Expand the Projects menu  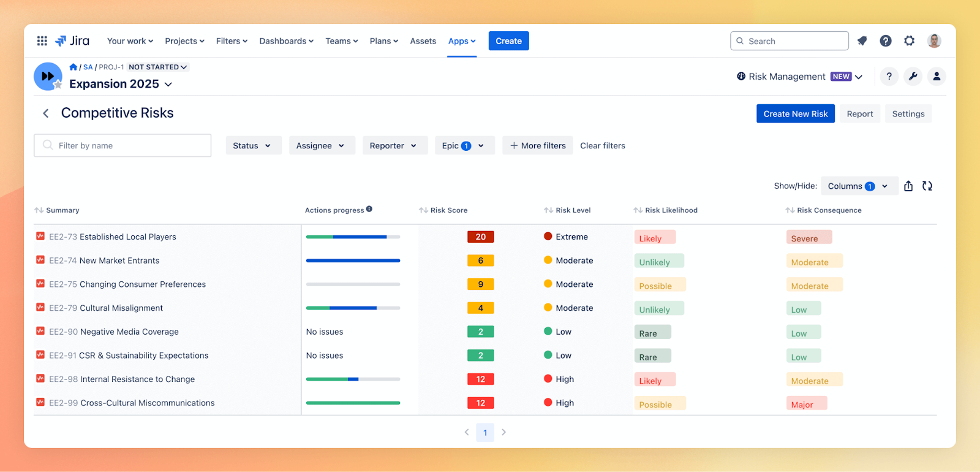(184, 41)
